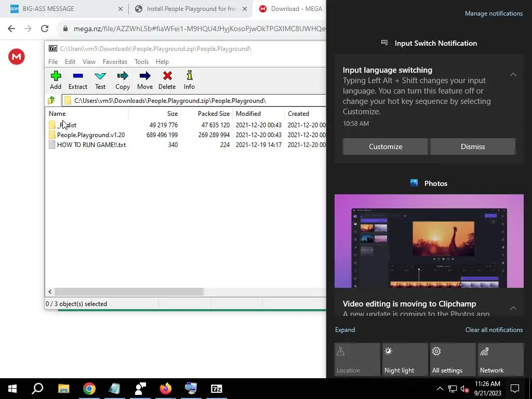Click the Clipchamp promo thumbnail image
The image size is (532, 399).
429,241
